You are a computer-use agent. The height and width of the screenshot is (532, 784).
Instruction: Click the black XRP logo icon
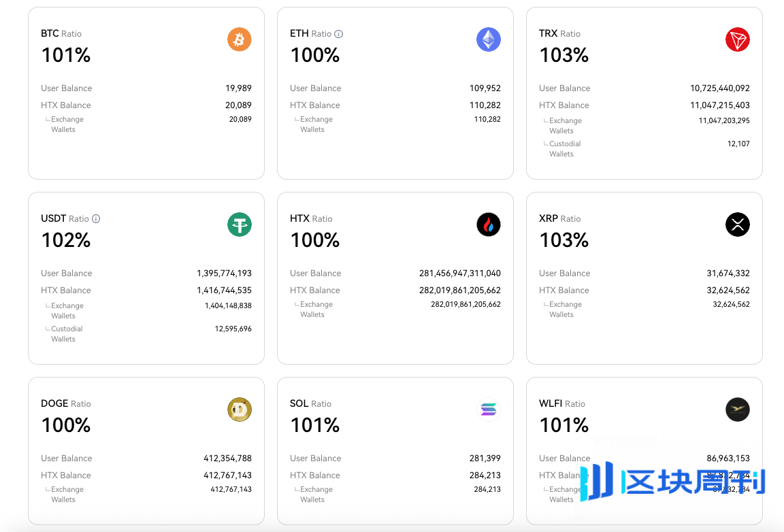tap(738, 225)
